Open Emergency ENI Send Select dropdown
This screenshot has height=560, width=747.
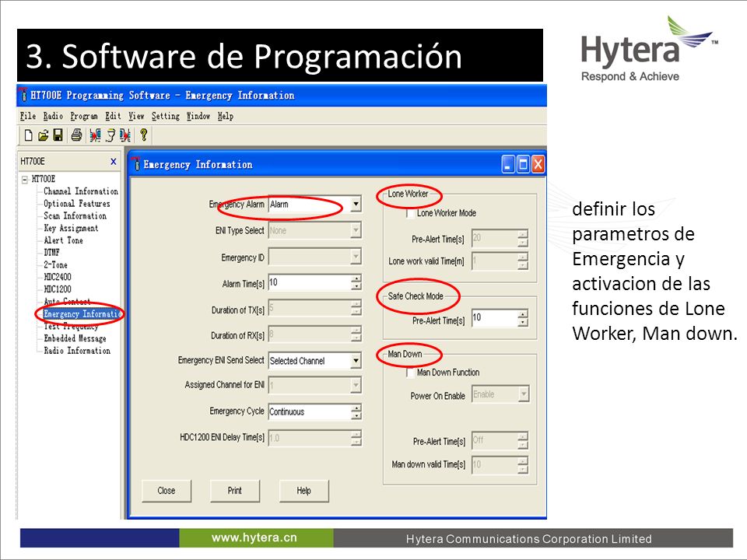point(356,360)
